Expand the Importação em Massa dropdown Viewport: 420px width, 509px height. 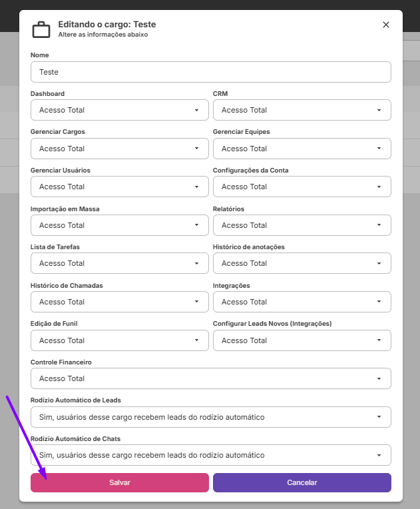pyautogui.click(x=120, y=225)
